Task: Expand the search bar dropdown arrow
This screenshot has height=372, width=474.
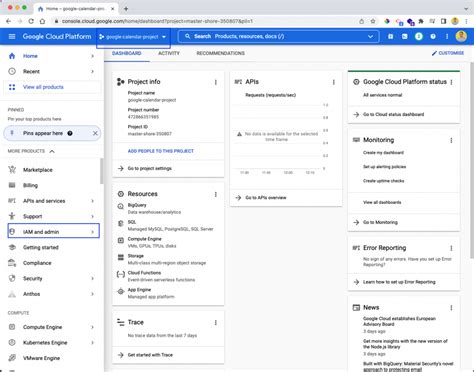Action: [370, 36]
